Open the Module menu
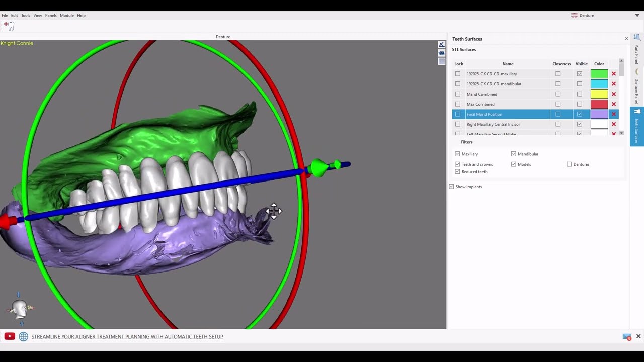Viewport: 644px width, 362px height. [67, 15]
